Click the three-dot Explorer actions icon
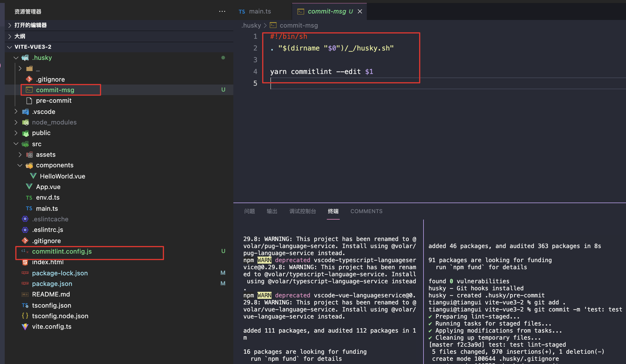Screen dimensions: 626x364 [222, 11]
